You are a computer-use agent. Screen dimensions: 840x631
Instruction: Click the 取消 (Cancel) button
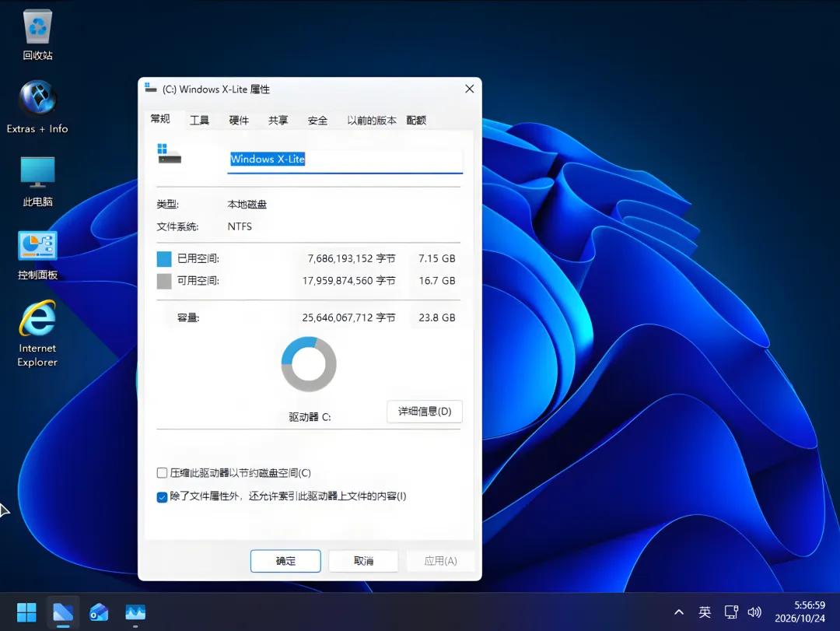363,561
